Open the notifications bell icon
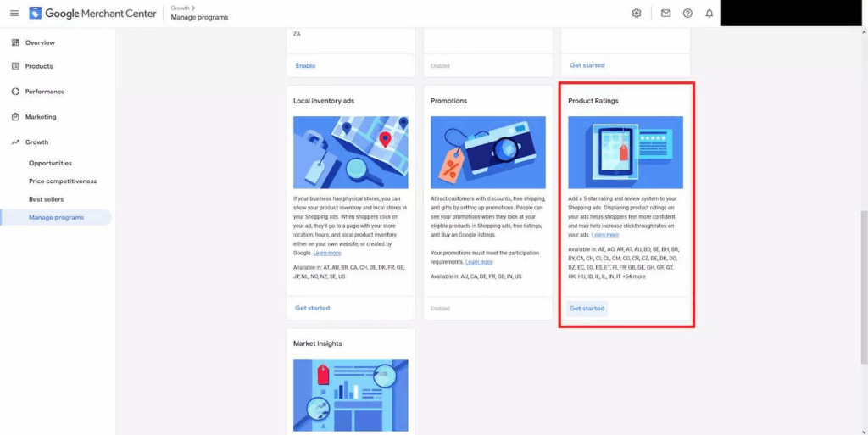The height and width of the screenshot is (435, 868). pyautogui.click(x=709, y=14)
